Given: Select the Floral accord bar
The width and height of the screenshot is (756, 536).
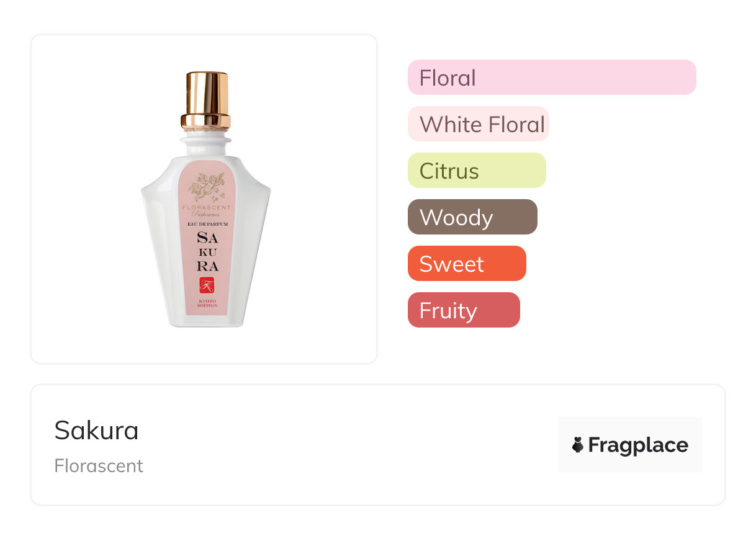Looking at the screenshot, I should click(551, 78).
